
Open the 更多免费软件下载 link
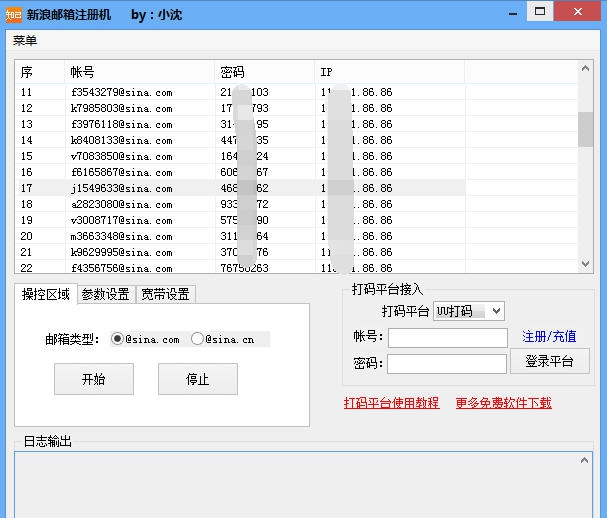[503, 403]
